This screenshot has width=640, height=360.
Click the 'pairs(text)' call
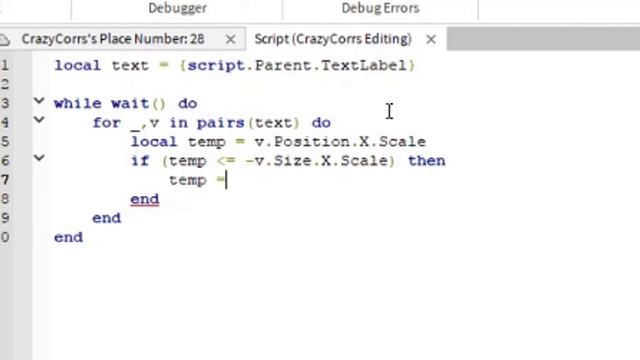[x=248, y=123]
